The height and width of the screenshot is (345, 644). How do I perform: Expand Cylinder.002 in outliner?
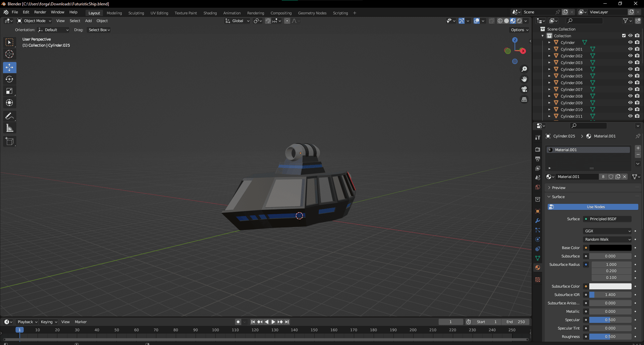tap(549, 56)
